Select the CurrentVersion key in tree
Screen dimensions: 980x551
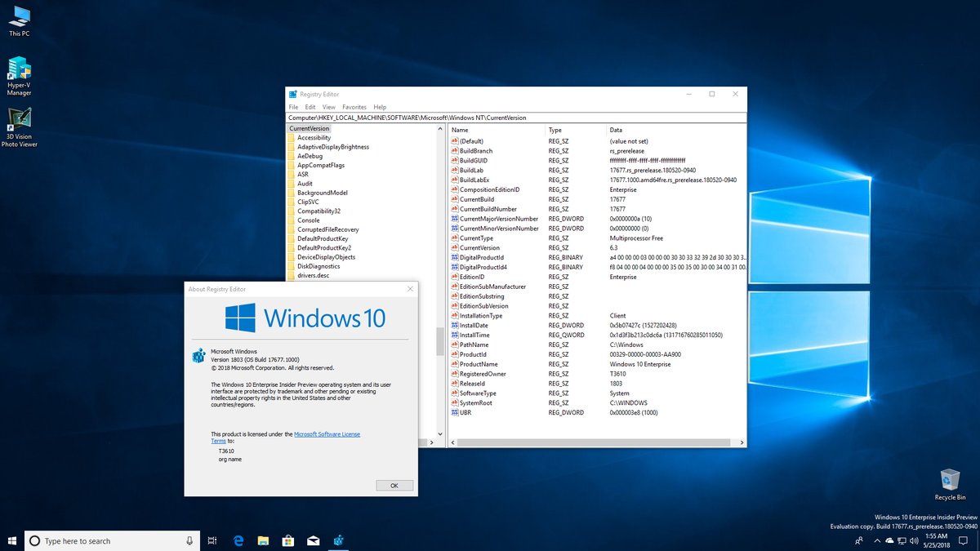309,128
